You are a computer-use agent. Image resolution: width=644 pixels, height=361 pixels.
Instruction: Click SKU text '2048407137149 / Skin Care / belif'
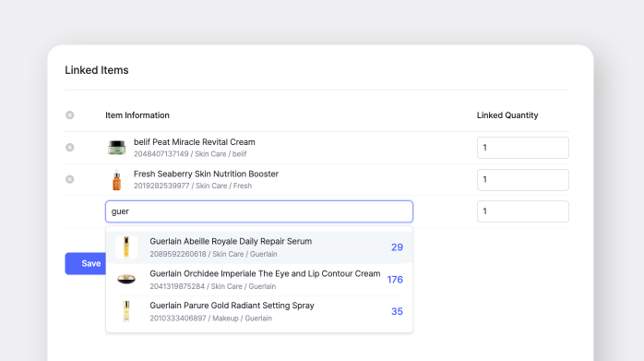190,154
